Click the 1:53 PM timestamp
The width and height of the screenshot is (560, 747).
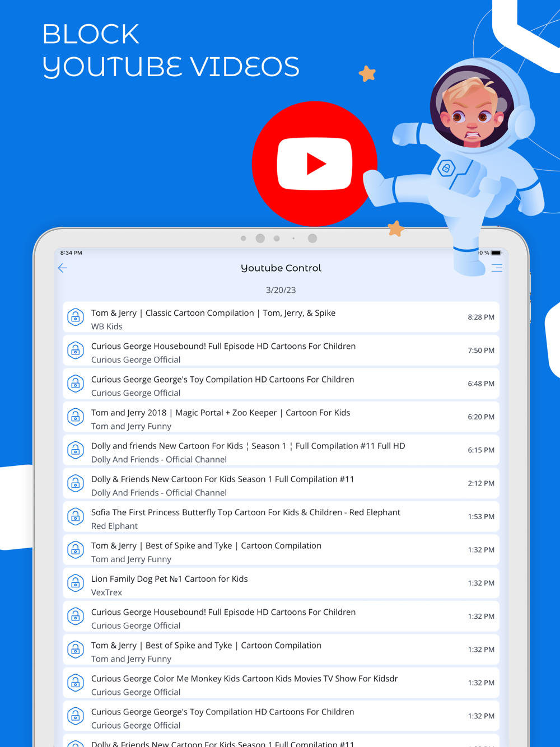coord(481,516)
